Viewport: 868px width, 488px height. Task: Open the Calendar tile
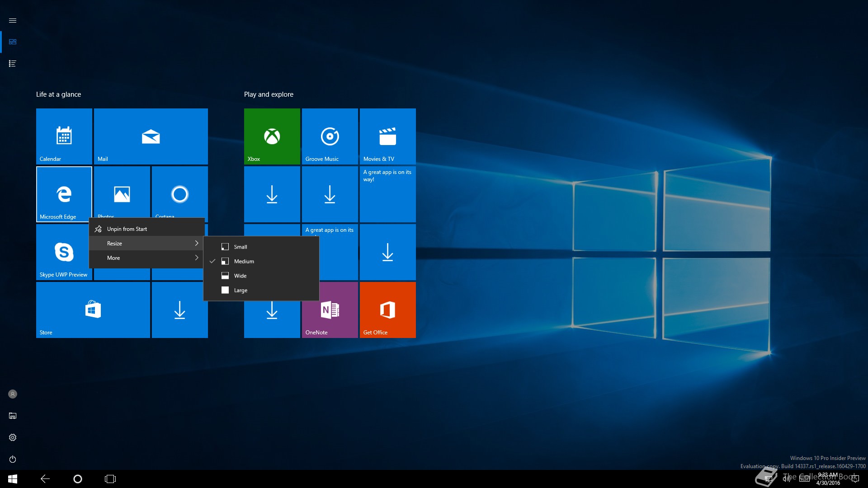pos(64,136)
